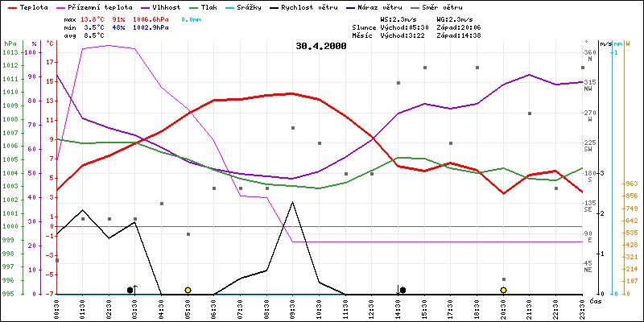The height and width of the screenshot is (322, 644).
Task: Click the temperature curve peak near 09:30
Action: [293, 93]
